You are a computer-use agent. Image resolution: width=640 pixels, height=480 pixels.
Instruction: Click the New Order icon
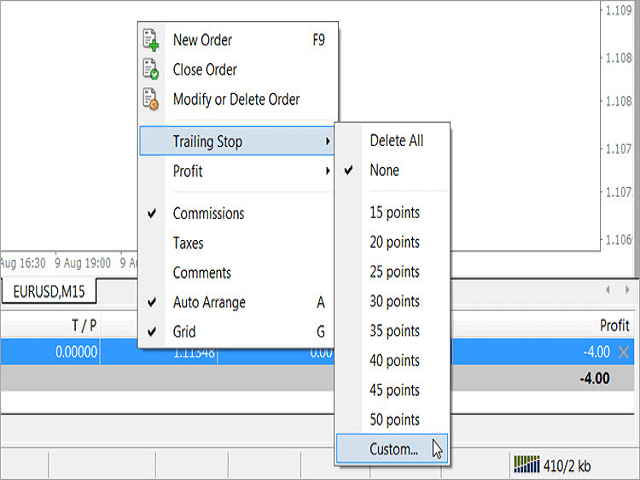[x=151, y=41]
